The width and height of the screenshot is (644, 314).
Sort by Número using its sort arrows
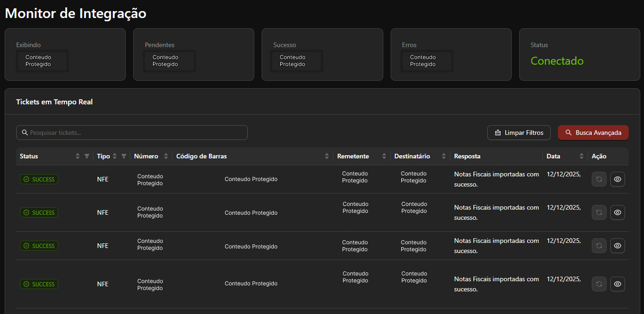pyautogui.click(x=166, y=157)
